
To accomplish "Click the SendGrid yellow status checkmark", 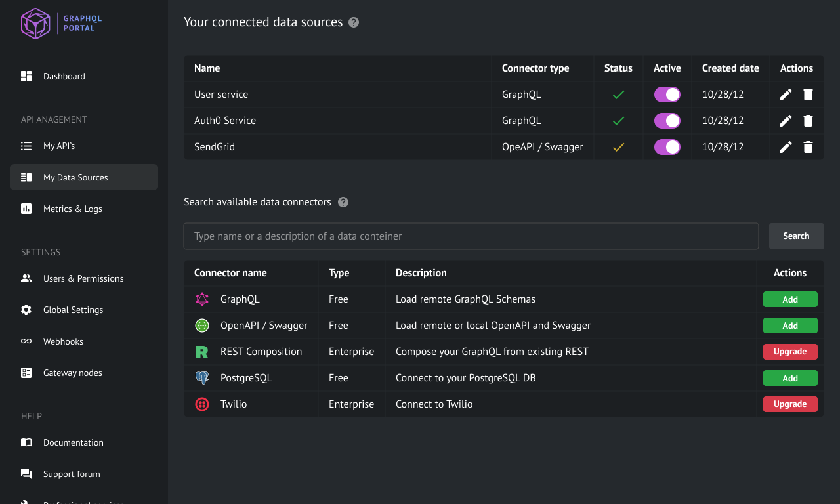I will tap(618, 147).
